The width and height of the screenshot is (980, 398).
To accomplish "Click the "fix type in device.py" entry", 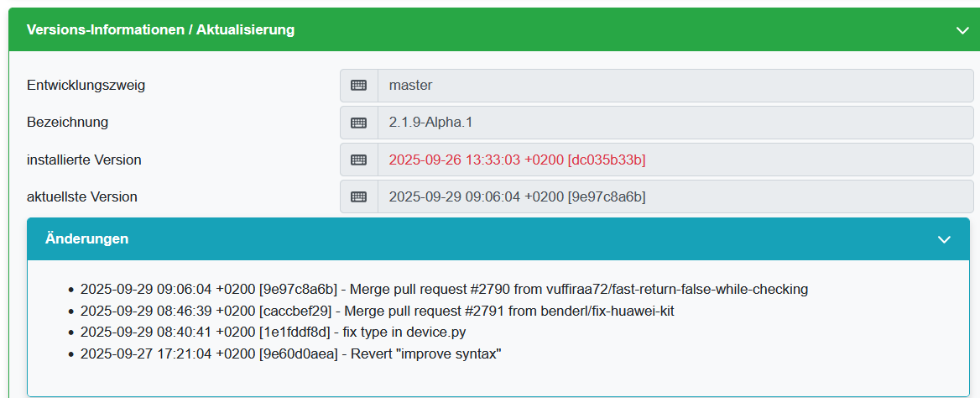I will [273, 332].
